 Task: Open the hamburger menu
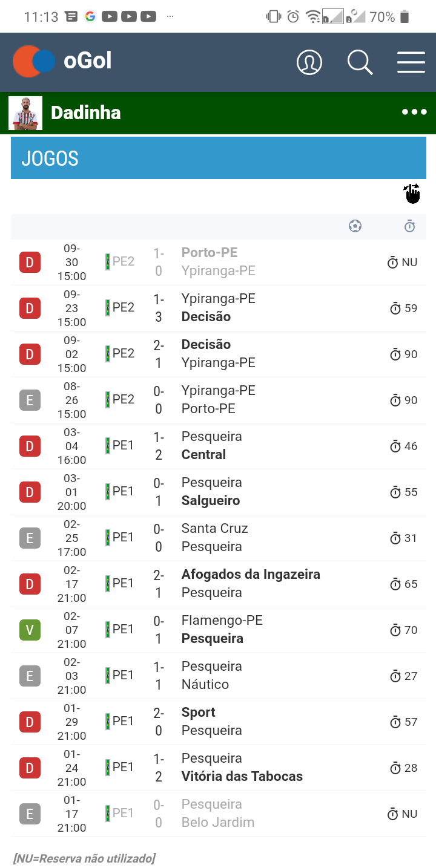(x=411, y=62)
